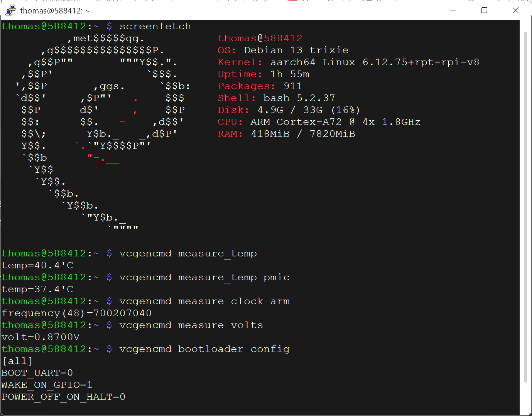
Task: Click the 'RAM: 418MiB / 7820MiB' line
Action: click(286, 134)
